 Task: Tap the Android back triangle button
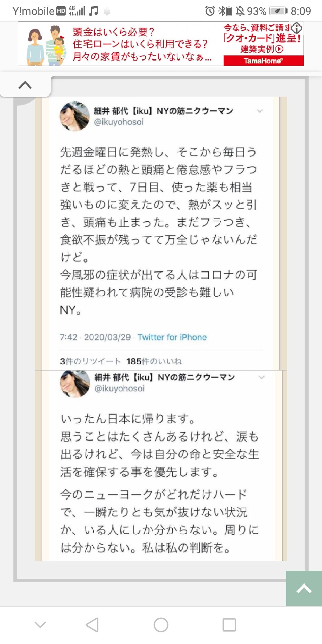pos(92,625)
